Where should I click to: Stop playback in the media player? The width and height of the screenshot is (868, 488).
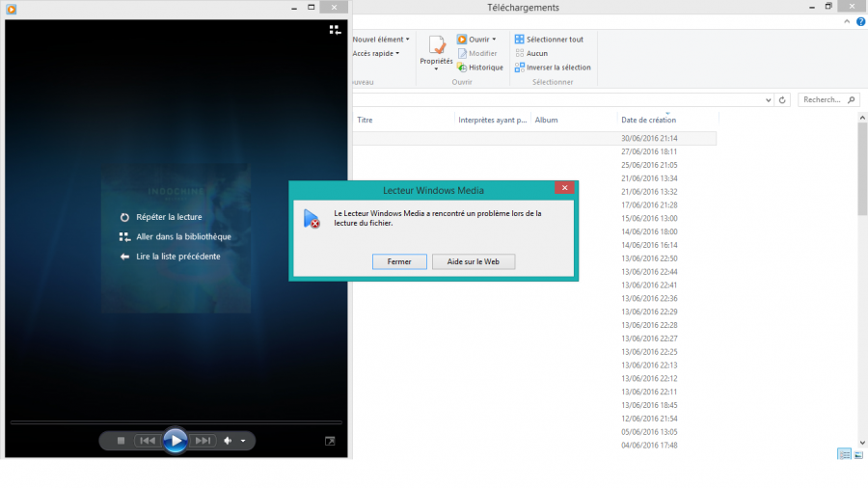[x=121, y=441]
